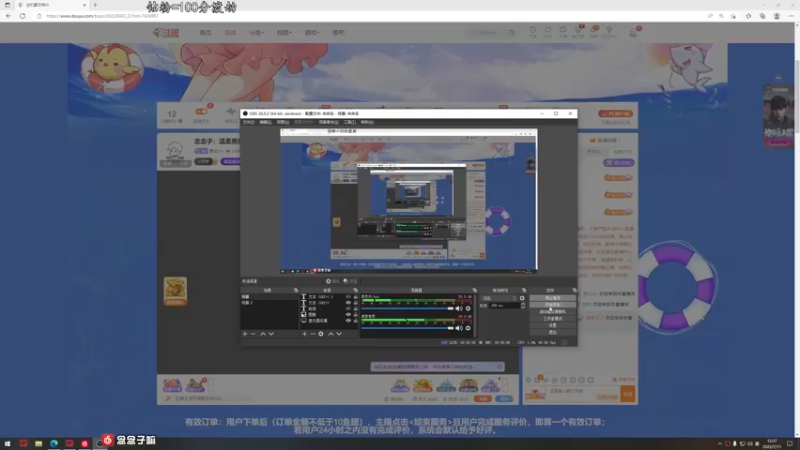Image resolution: width=800 pixels, height=450 pixels.
Task: Open 麦克风/Aux mixer settings gear
Action: pos(468,308)
